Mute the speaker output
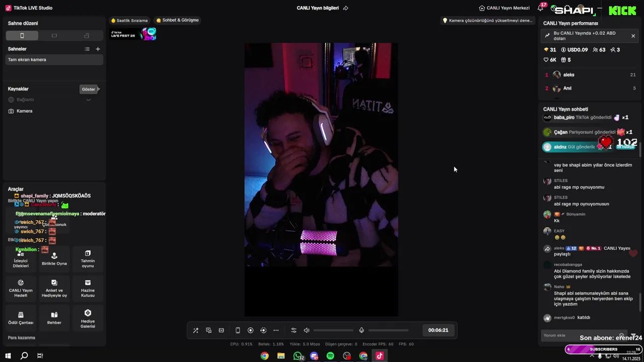This screenshot has width=644, height=362. 306,330
